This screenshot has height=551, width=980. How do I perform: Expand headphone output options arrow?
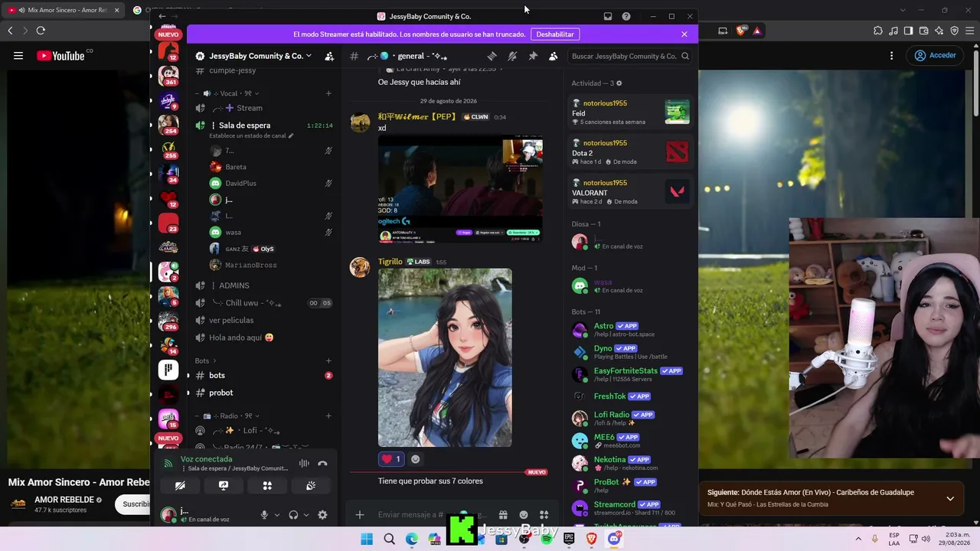point(305,515)
